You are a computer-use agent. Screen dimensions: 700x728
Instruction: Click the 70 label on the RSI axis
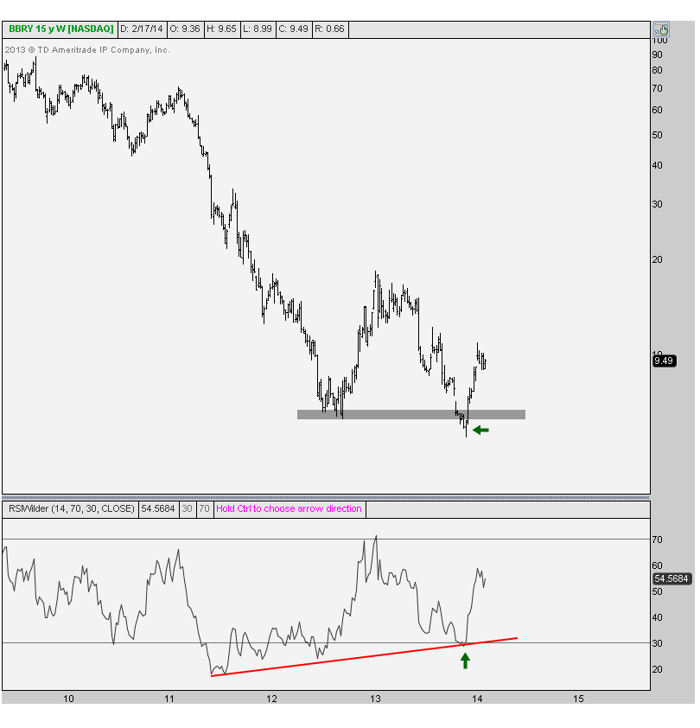[x=658, y=540]
